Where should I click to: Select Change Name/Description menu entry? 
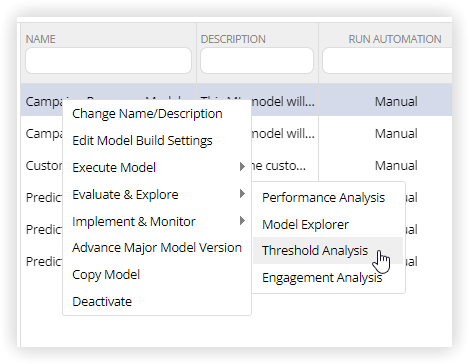click(147, 114)
